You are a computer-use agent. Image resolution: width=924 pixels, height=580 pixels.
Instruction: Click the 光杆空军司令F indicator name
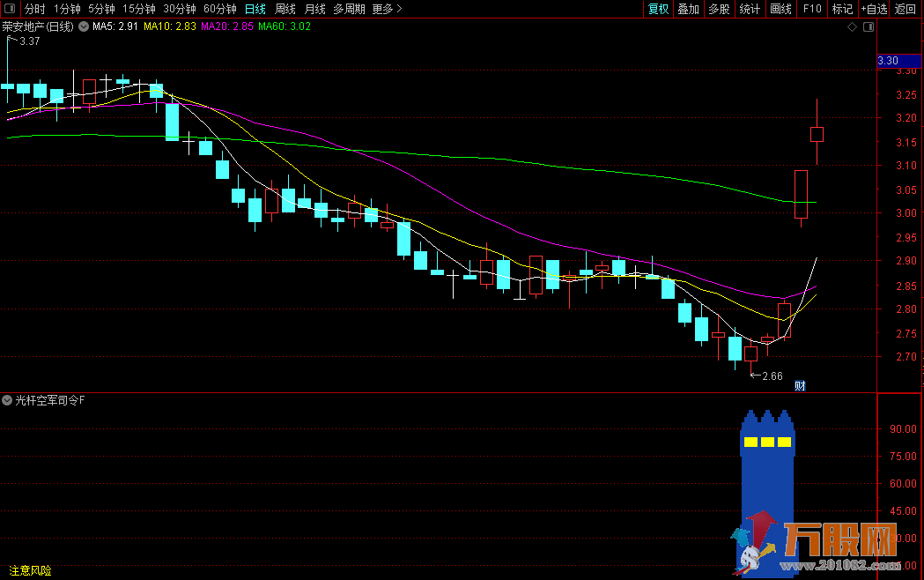pyautogui.click(x=50, y=400)
